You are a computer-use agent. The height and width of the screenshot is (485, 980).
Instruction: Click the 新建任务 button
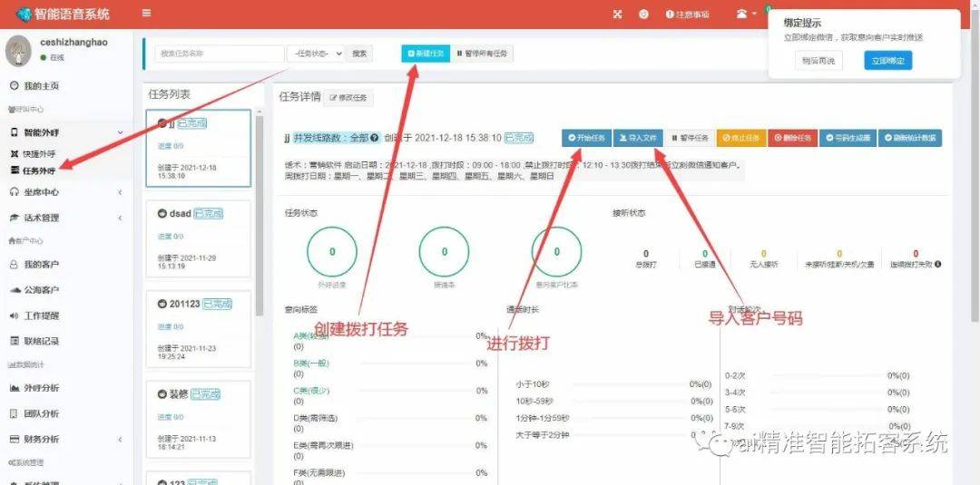click(426, 53)
